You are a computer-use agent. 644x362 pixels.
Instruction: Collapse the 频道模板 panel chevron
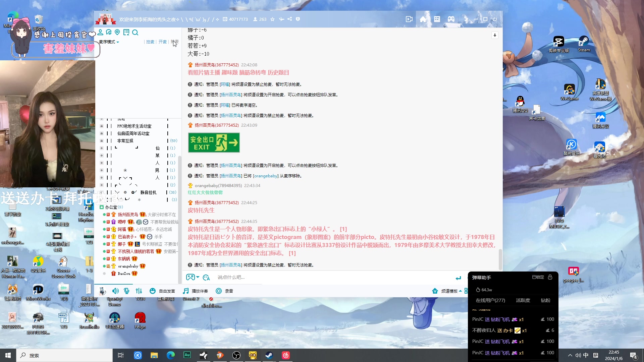[x=461, y=291]
